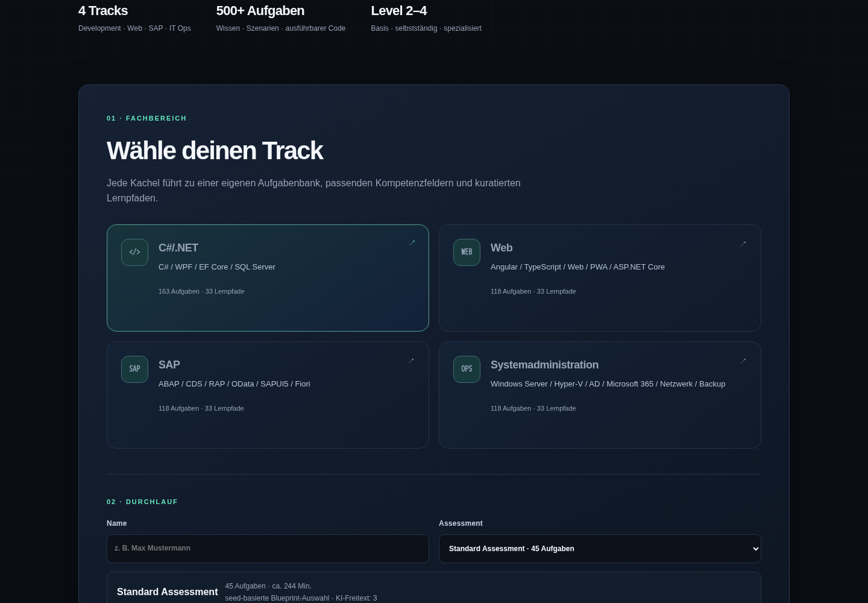Click the WEB badge icon
The width and height of the screenshot is (868, 603).
pyautogui.click(x=467, y=252)
